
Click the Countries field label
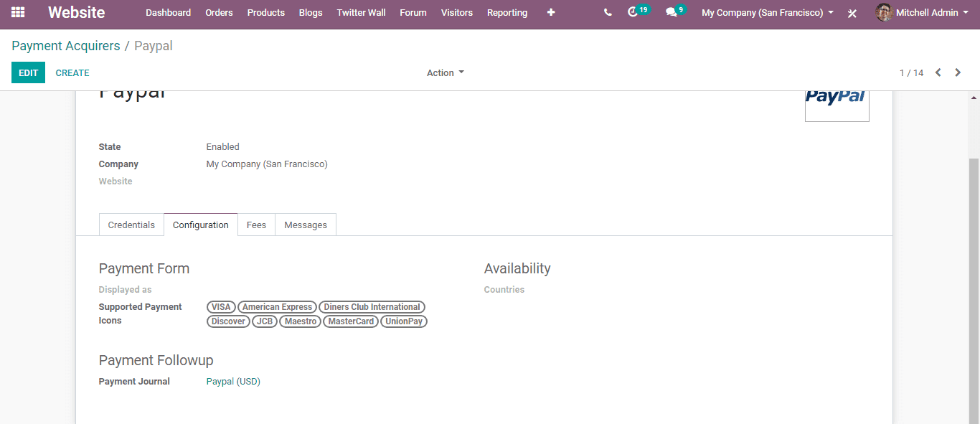tap(504, 290)
